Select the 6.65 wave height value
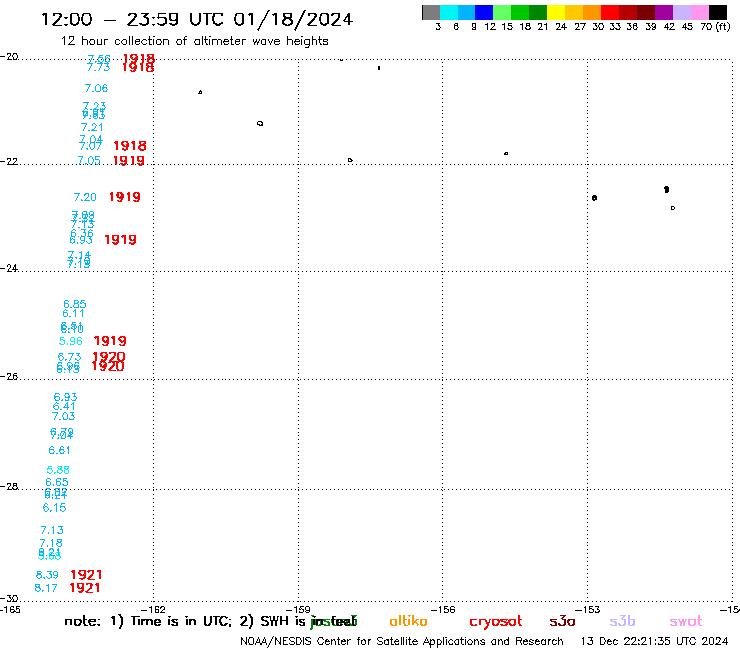The width and height of the screenshot is (740, 650). pyautogui.click(x=57, y=482)
